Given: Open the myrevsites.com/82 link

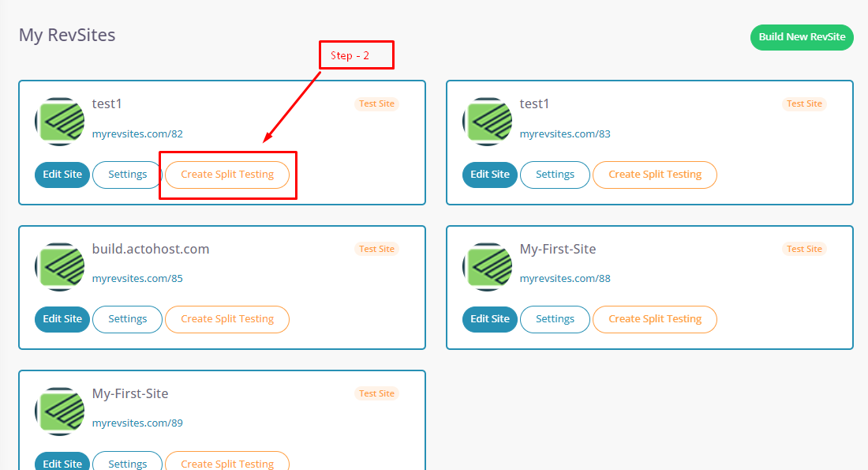Looking at the screenshot, I should pyautogui.click(x=137, y=133).
